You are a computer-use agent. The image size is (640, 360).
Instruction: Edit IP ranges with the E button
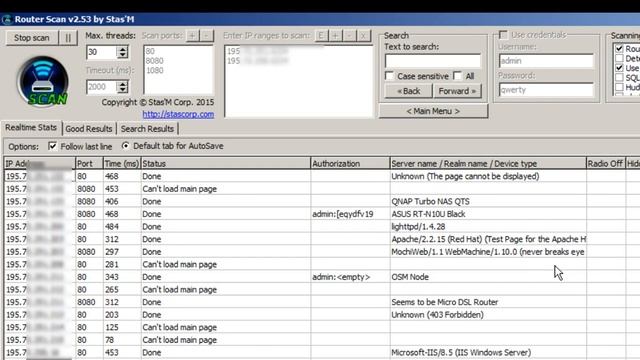[321, 36]
